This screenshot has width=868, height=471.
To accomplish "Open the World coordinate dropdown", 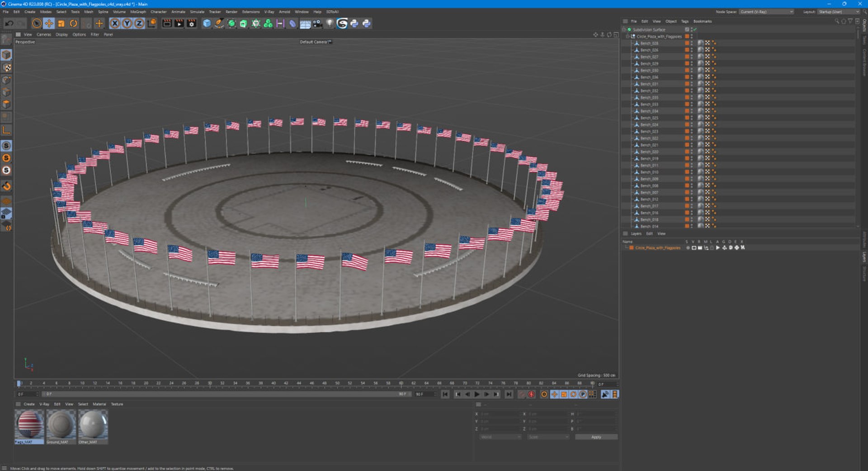I will tap(500, 437).
